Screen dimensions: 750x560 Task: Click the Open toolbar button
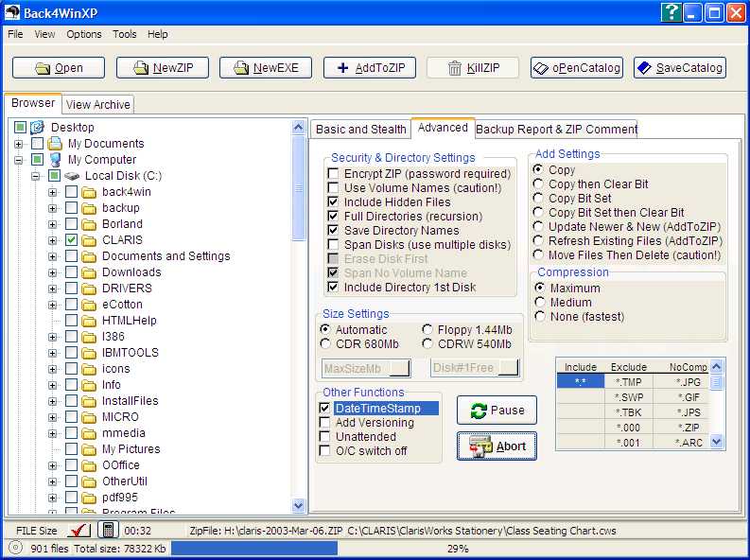[x=59, y=68]
